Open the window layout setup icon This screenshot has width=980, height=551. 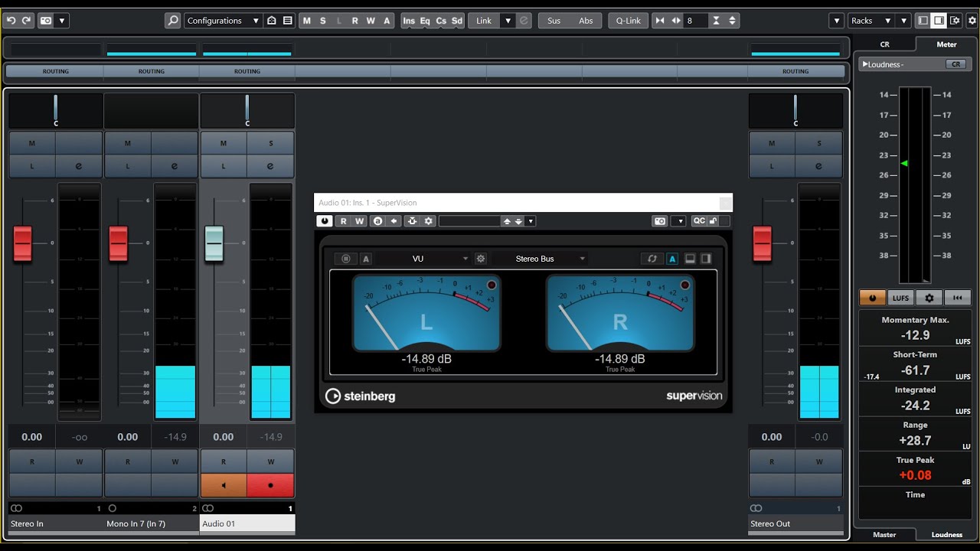pos(955,21)
